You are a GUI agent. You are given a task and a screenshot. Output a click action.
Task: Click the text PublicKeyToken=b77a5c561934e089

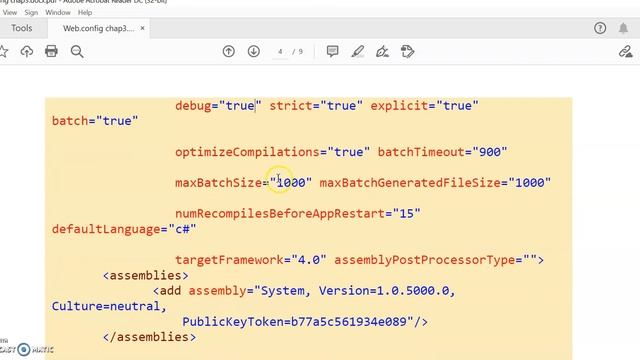(x=294, y=322)
